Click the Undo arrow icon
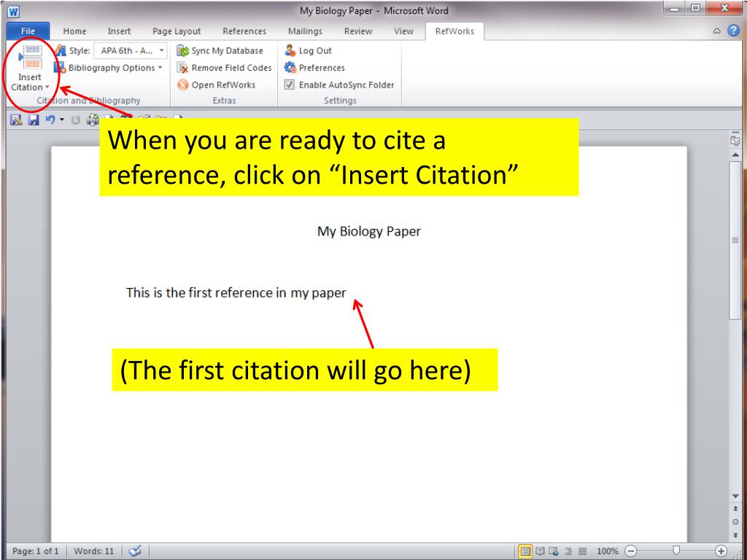The width and height of the screenshot is (747, 560). pyautogui.click(x=50, y=120)
